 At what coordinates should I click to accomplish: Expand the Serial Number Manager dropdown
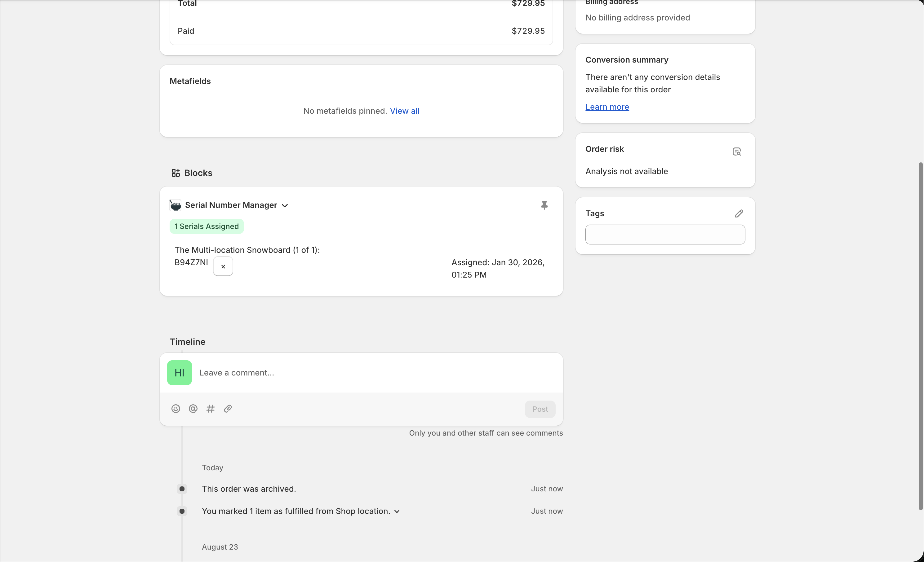pyautogui.click(x=285, y=205)
